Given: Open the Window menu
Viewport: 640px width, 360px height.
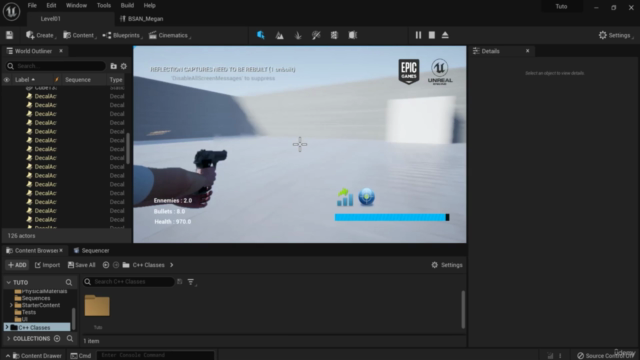Looking at the screenshot, I should pyautogui.click(x=76, y=5).
